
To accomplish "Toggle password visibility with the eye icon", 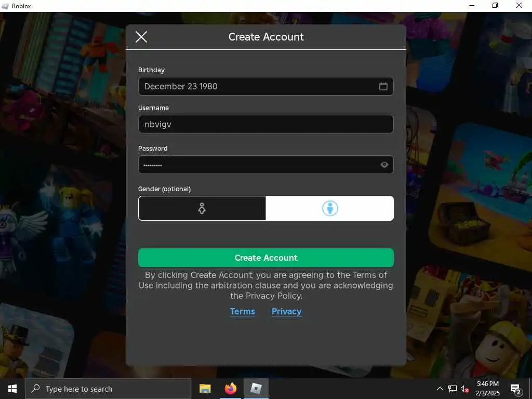I will click(384, 165).
